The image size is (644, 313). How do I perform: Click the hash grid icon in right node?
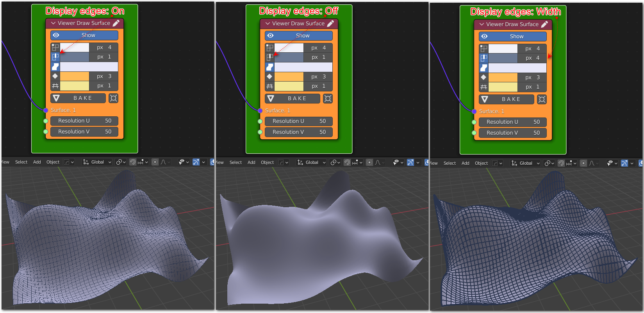(x=483, y=87)
